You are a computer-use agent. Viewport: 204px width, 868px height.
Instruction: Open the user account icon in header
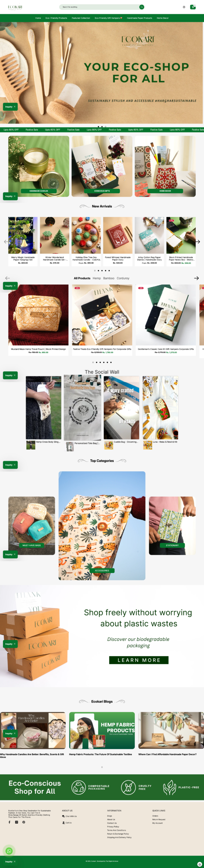[x=184, y=7]
